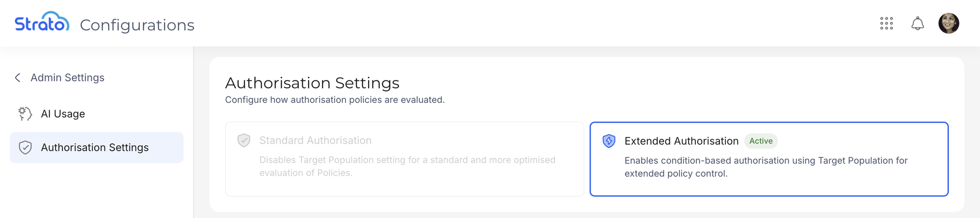Click the Extended Authorisation title text
Screen dimensions: 980x218
pyautogui.click(x=681, y=141)
